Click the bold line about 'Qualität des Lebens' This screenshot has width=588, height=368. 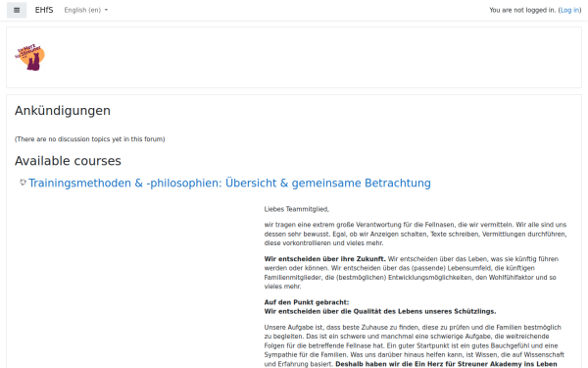380,311
